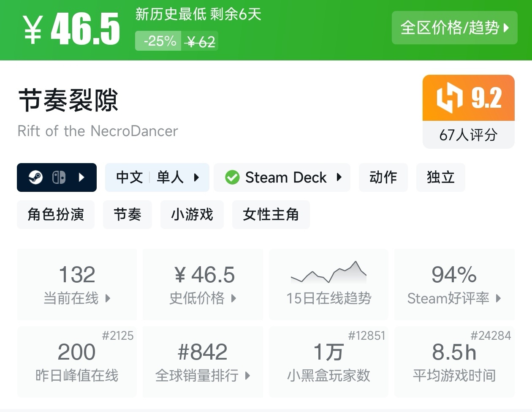
Task: Open the 全区价格/趋势 regional price trends
Action: point(454,28)
